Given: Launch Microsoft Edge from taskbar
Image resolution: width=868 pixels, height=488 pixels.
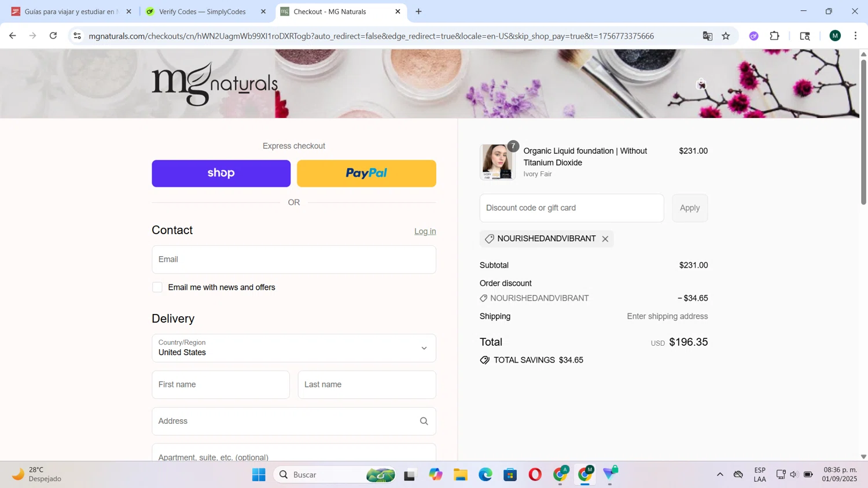Looking at the screenshot, I should coord(485,475).
